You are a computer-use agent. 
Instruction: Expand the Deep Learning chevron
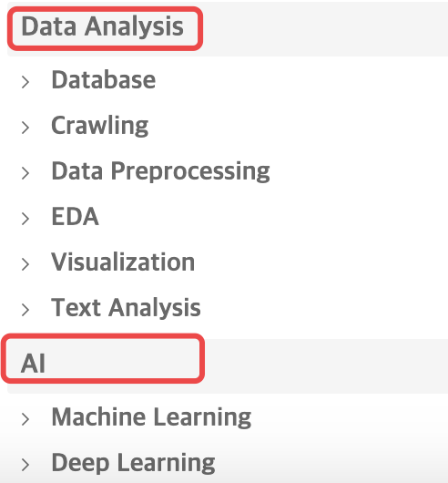point(25,465)
